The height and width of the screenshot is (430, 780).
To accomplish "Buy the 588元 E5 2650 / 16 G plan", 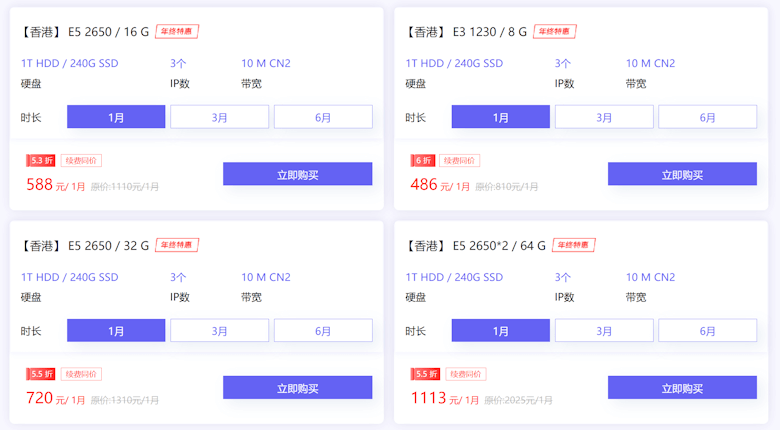I will click(x=297, y=174).
